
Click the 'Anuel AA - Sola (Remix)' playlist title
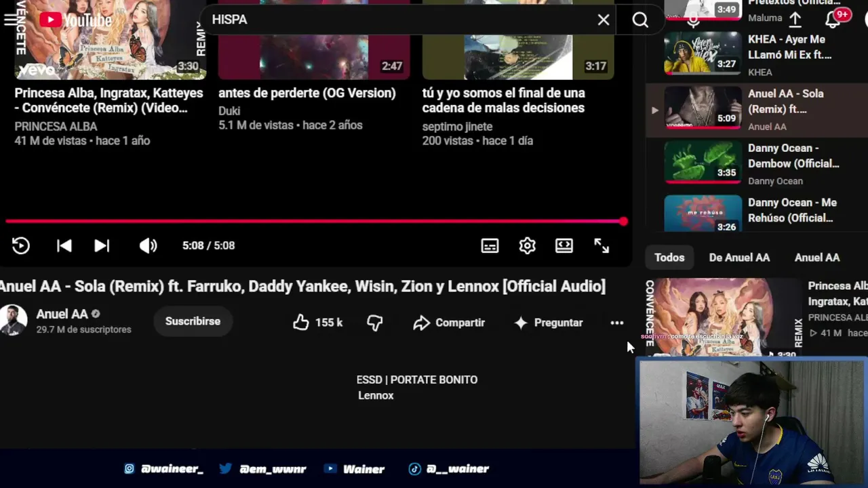(x=785, y=101)
